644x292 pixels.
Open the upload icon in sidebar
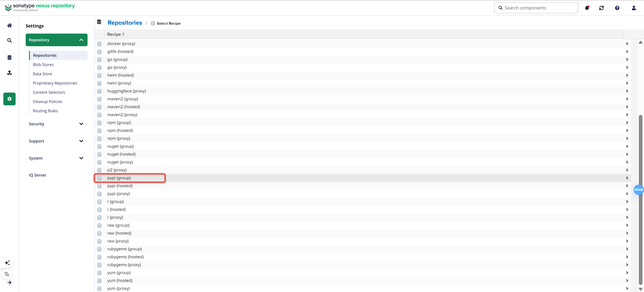point(10,73)
